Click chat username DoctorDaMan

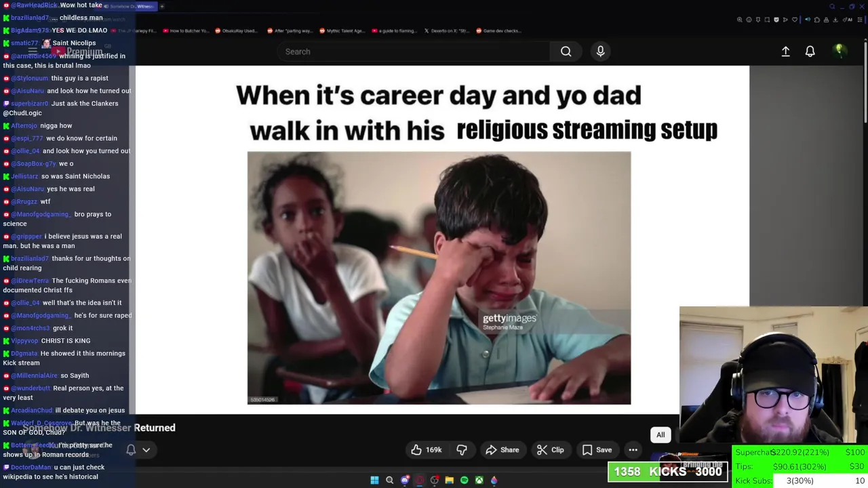click(31, 468)
